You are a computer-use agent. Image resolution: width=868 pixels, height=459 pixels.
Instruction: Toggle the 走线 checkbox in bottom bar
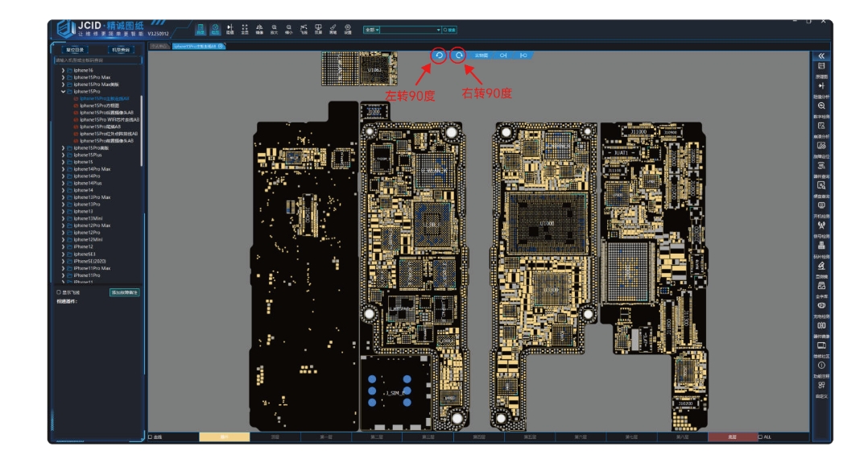(151, 437)
